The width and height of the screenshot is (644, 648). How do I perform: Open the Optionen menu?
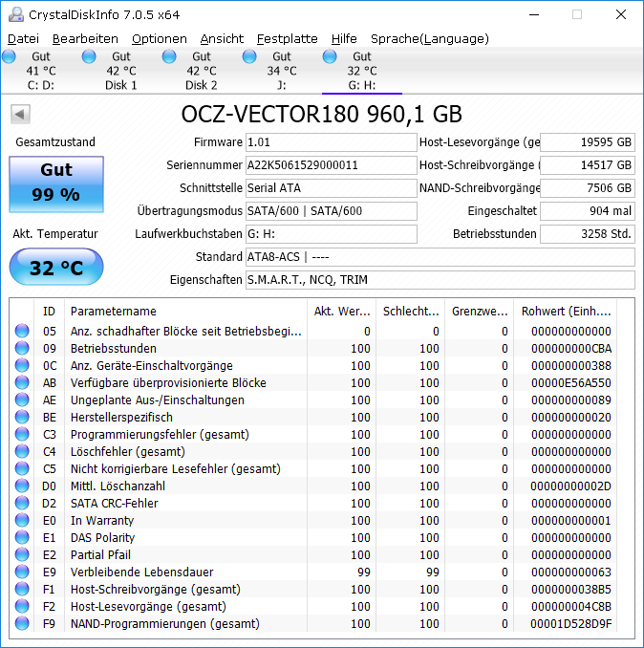(x=159, y=39)
